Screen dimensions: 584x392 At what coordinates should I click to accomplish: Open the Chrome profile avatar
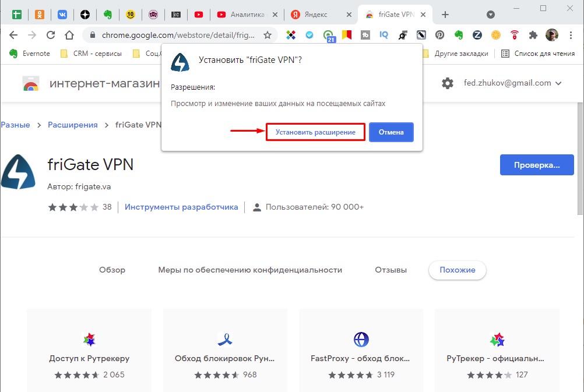click(551, 35)
